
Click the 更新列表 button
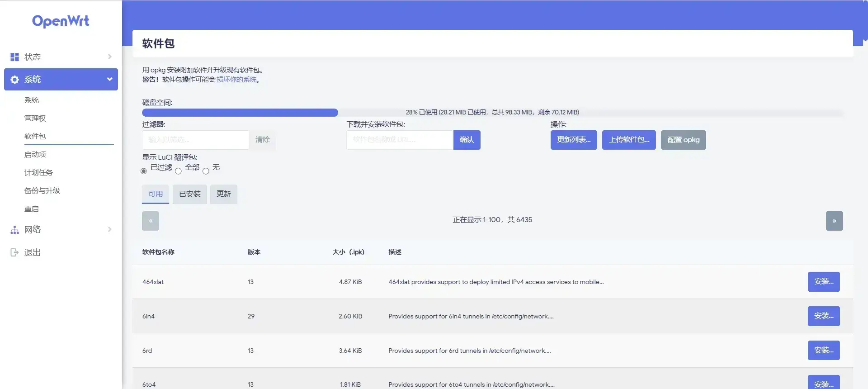[573, 140]
